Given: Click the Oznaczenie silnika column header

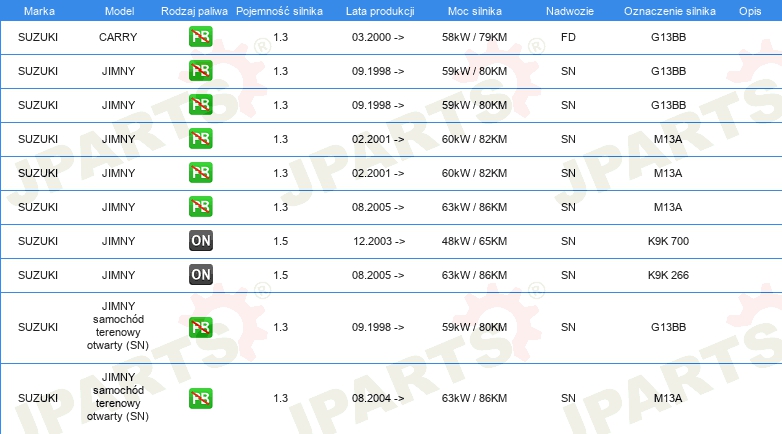Looking at the screenshot, I should (669, 11).
